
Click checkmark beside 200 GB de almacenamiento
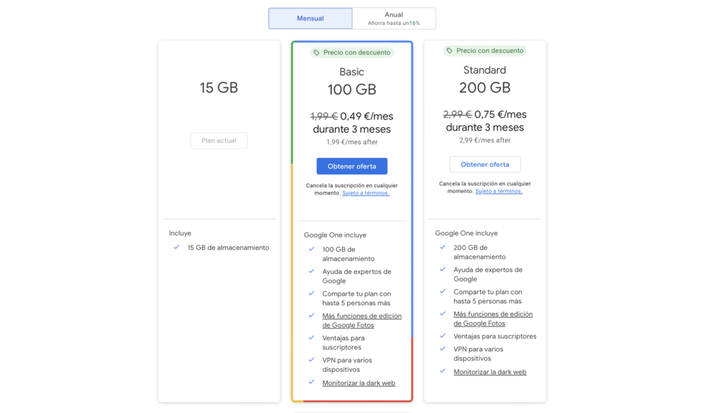pos(442,247)
